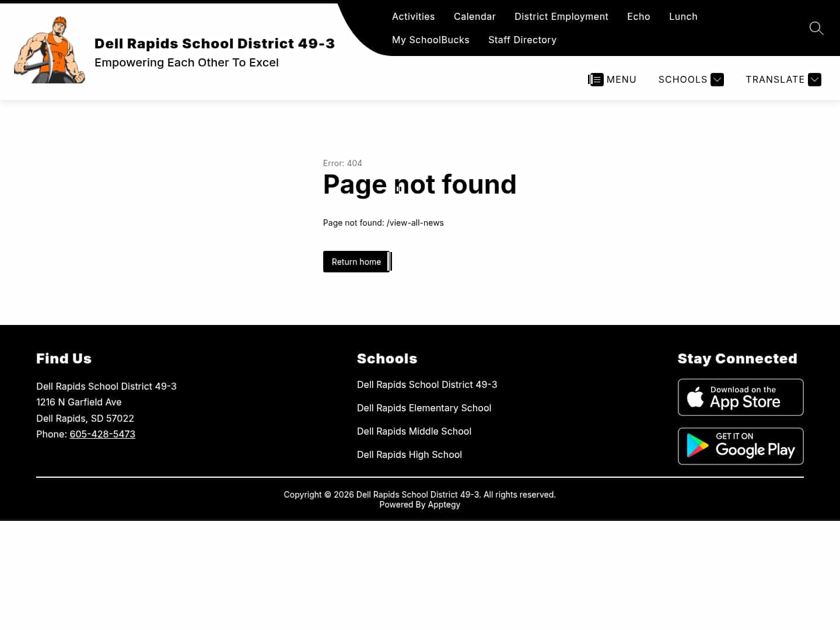Open Dell Rapids High School link
840x630 pixels.
pos(409,454)
